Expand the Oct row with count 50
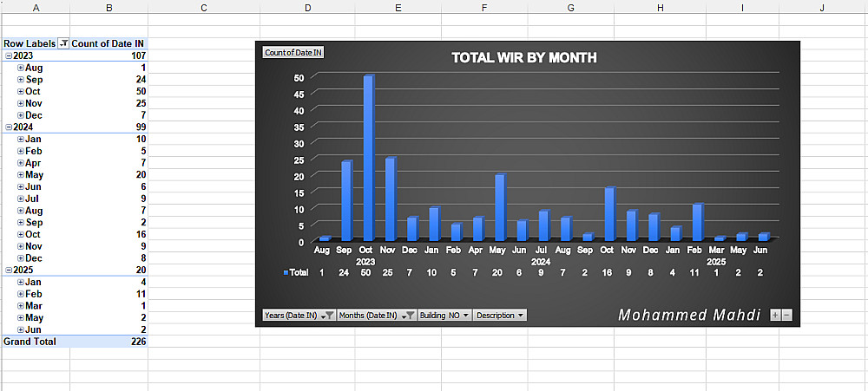868x391 pixels. pos(21,92)
